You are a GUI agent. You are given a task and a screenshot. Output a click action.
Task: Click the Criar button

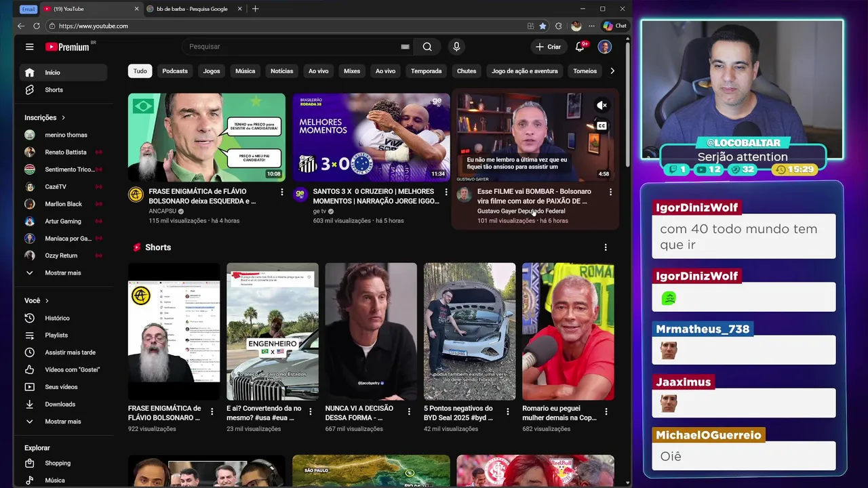click(548, 47)
